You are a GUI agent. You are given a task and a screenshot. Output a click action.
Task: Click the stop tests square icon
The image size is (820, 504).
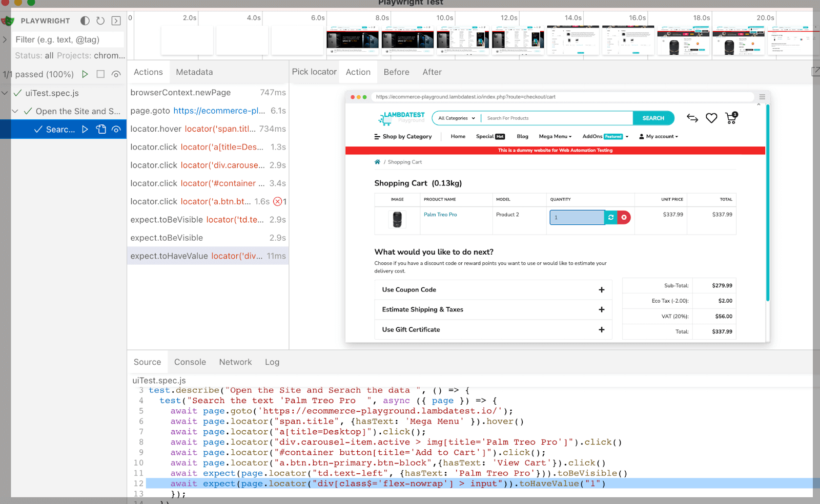coord(100,74)
